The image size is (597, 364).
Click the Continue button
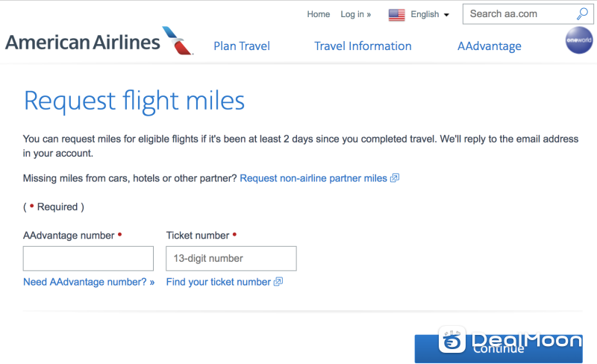coord(498,349)
